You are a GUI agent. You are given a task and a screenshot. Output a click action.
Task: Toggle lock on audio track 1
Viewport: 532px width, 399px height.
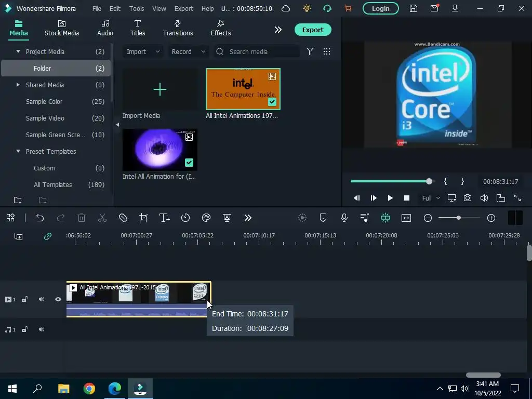(25, 329)
